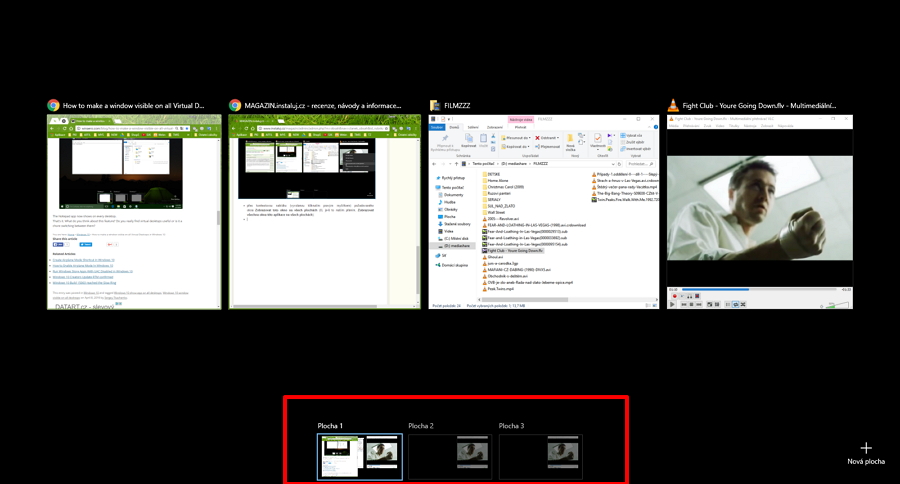The width and height of the screenshot is (900, 484).
Task: Click Přejmenovat in the Explorer ribbon
Action: tap(547, 146)
